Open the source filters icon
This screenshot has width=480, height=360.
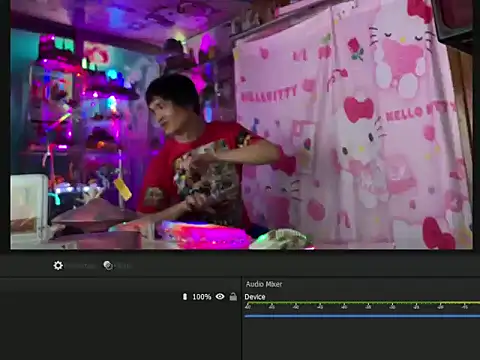point(108,266)
